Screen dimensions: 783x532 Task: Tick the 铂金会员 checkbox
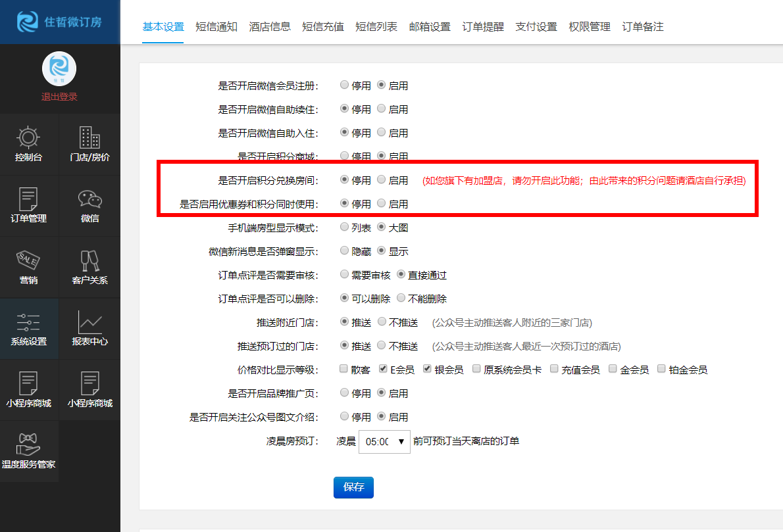tap(661, 369)
